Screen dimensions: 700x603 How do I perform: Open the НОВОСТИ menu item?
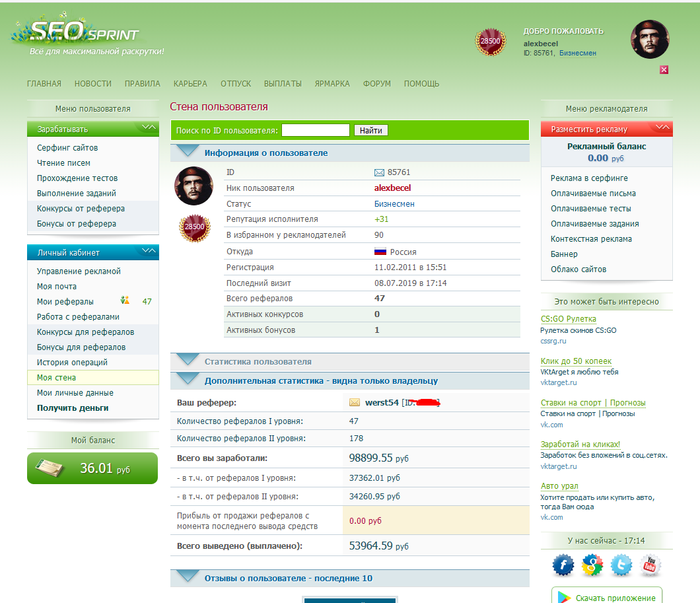click(x=93, y=84)
